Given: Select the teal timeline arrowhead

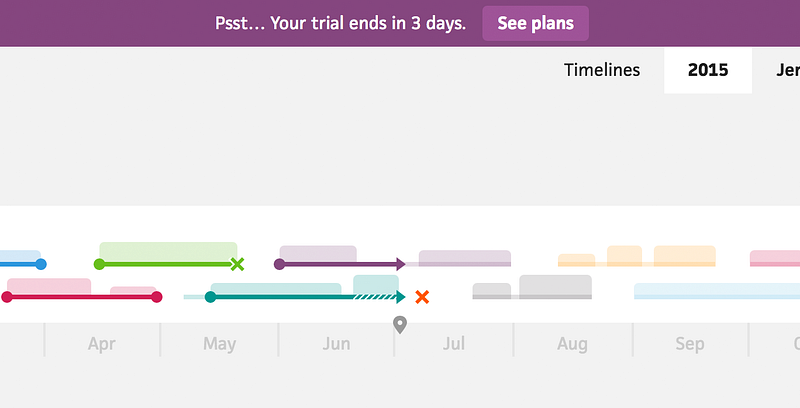Looking at the screenshot, I should point(401,297).
